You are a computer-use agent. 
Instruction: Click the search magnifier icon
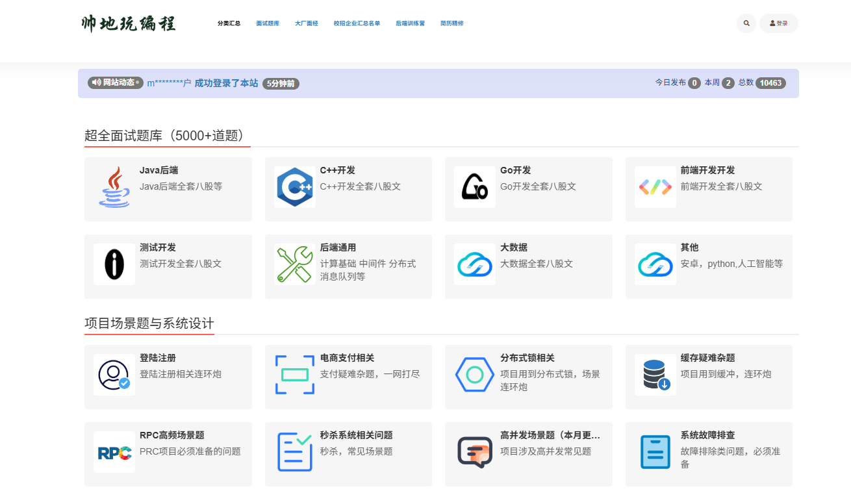pos(746,23)
